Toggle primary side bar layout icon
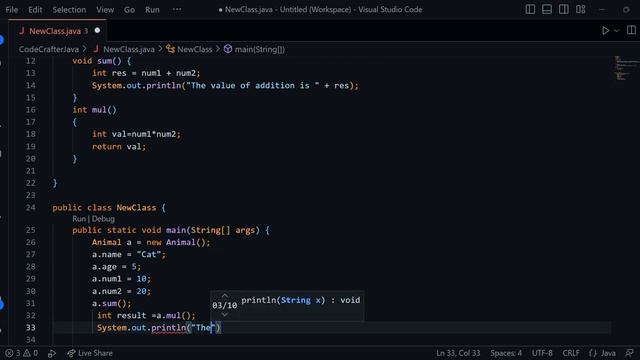 (530, 9)
